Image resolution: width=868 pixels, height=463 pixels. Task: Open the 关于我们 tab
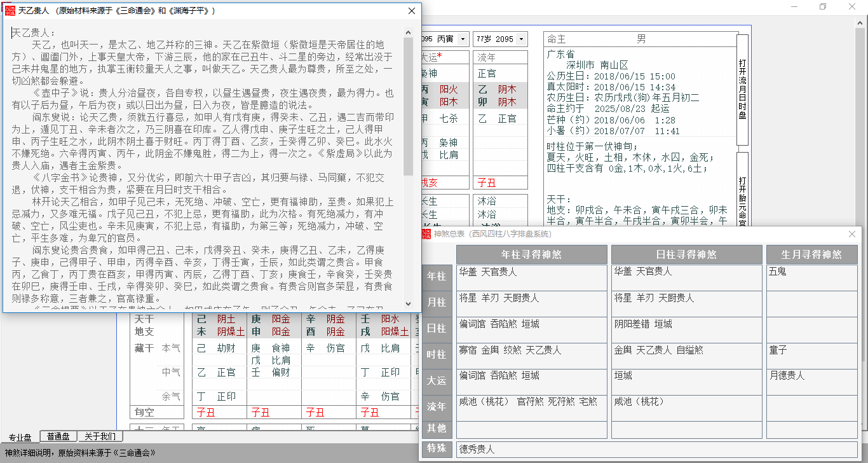point(100,436)
